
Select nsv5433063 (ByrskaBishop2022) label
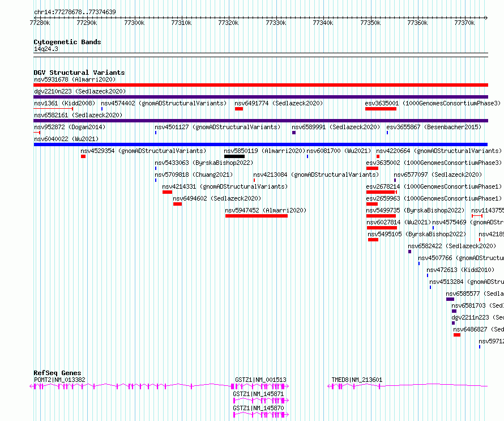coord(204,163)
